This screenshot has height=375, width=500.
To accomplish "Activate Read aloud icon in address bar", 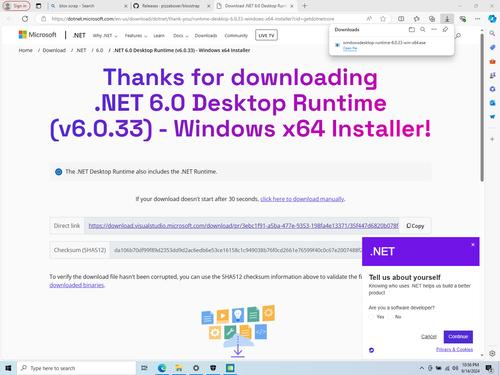I will point(369,19).
